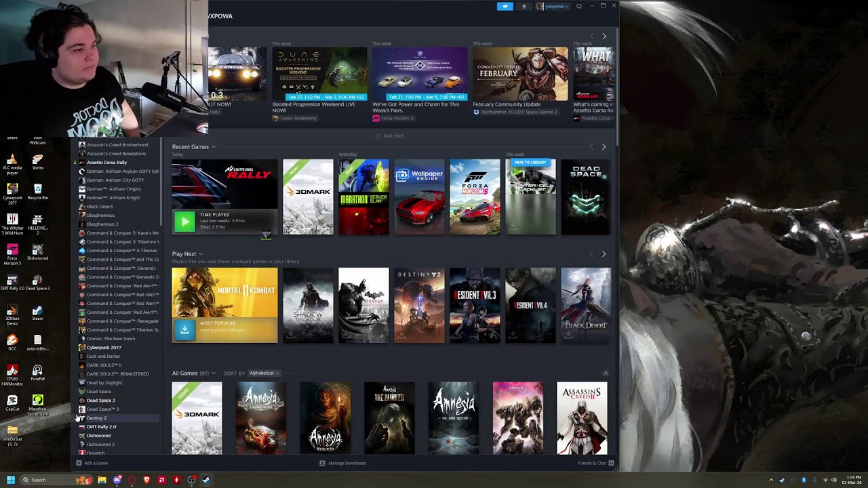The height and width of the screenshot is (488, 868).
Task: Open the February Community Update news tile
Action: click(x=520, y=74)
